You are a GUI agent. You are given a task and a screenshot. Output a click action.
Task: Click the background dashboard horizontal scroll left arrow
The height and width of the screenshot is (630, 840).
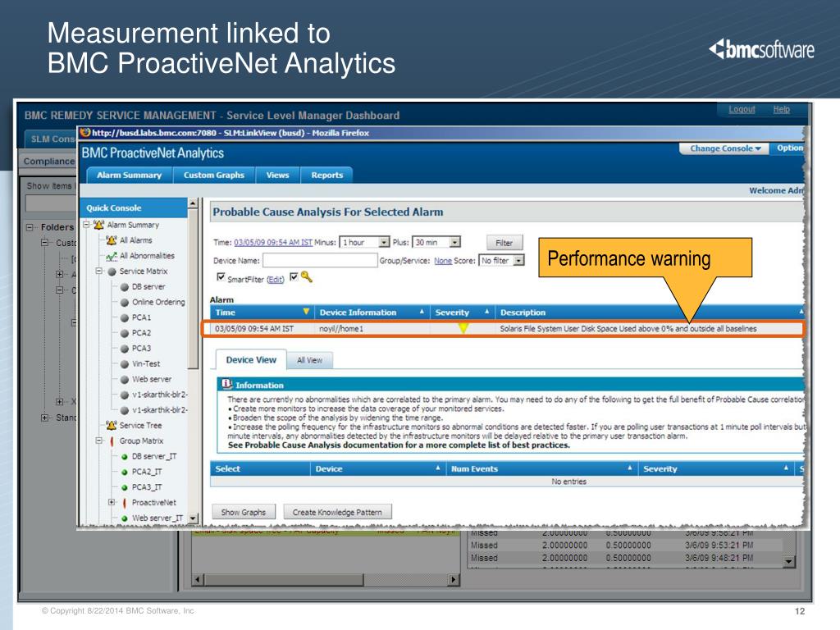[x=198, y=579]
